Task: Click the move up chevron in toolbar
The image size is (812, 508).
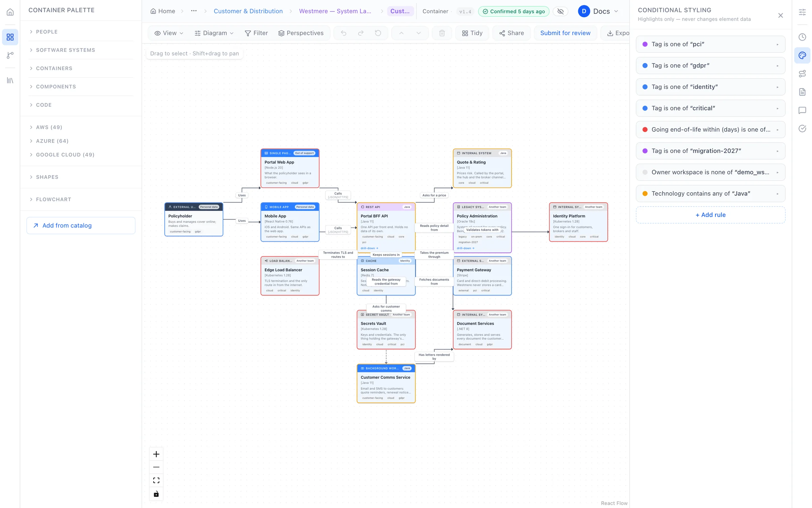Action: (x=401, y=33)
